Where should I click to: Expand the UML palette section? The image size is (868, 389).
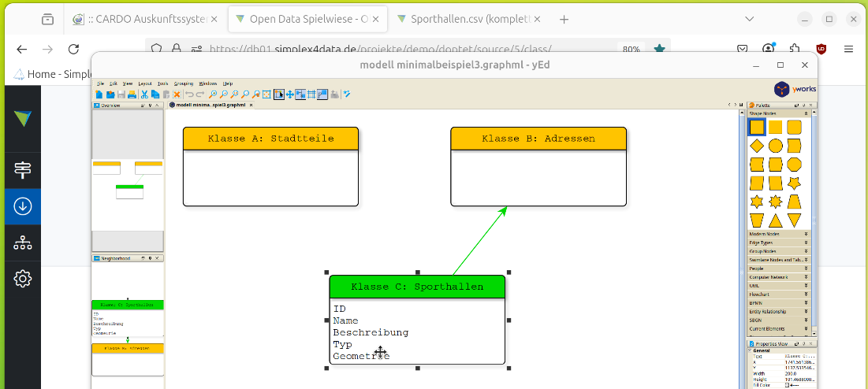coord(780,286)
